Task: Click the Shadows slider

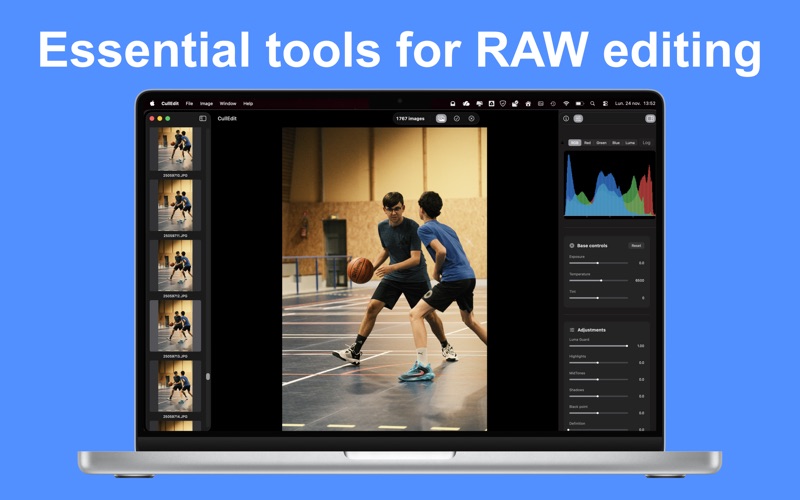Action: [x=598, y=396]
